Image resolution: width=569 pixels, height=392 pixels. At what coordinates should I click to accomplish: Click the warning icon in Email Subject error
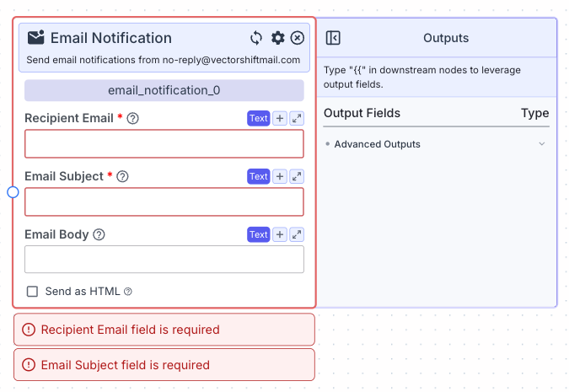pos(29,365)
